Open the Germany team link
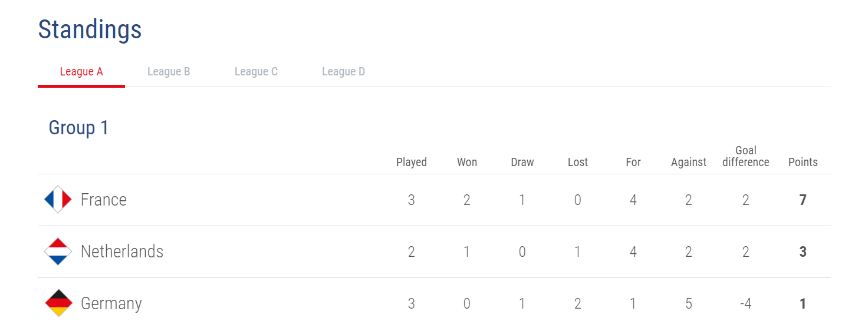The height and width of the screenshot is (331, 868). pyautogui.click(x=111, y=304)
